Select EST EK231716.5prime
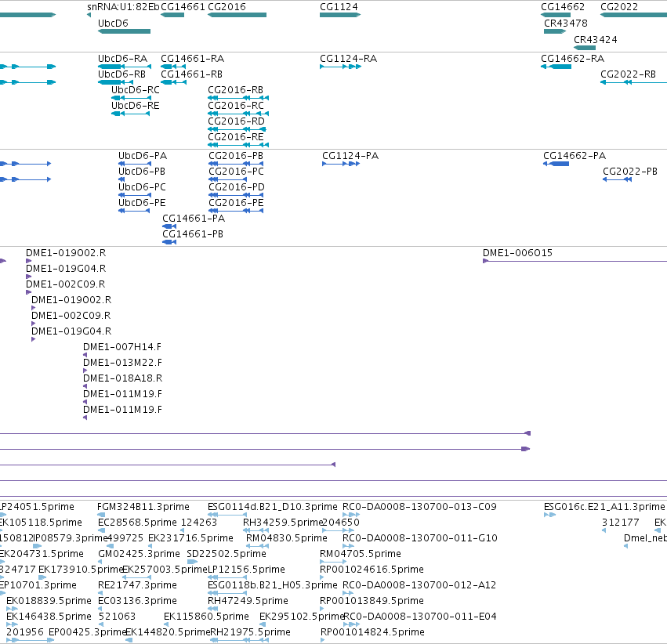This screenshot has width=667, height=644. click(191, 538)
